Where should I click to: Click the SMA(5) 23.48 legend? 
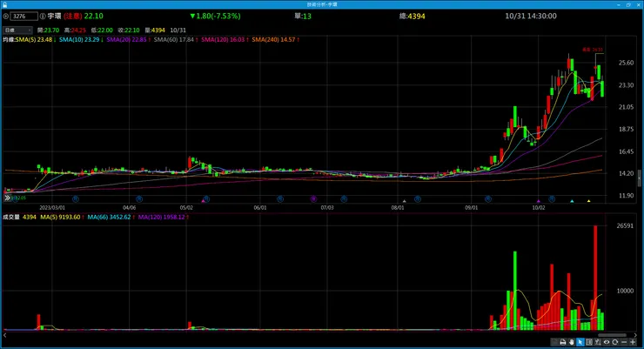coord(36,40)
